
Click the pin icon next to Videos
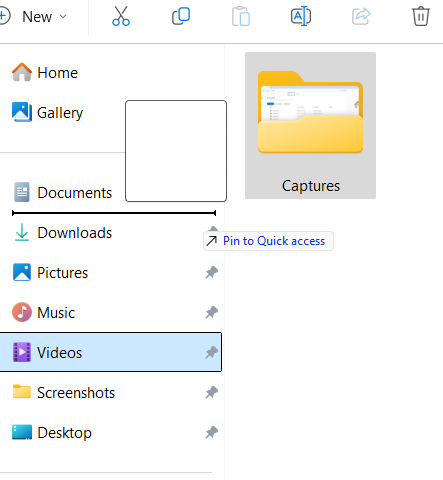[x=212, y=352]
